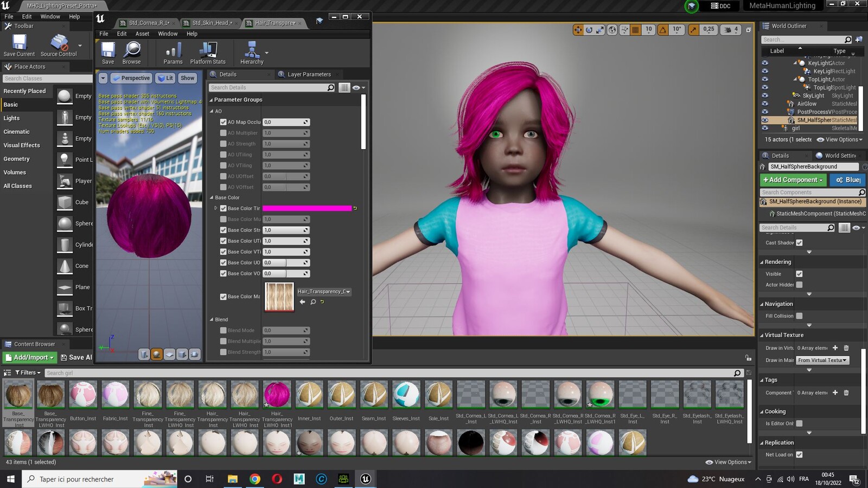Image resolution: width=868 pixels, height=488 pixels.
Task: Open Content Browser Filters dropdown
Action: coord(28,373)
